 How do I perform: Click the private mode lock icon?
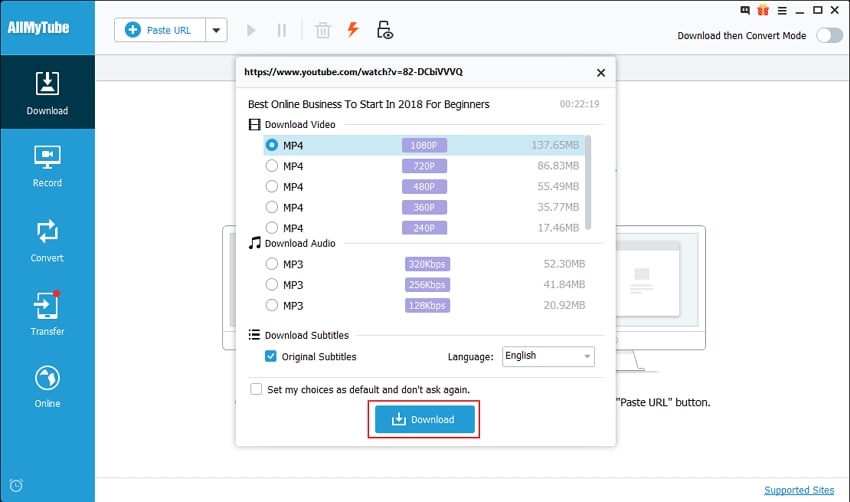pos(384,30)
